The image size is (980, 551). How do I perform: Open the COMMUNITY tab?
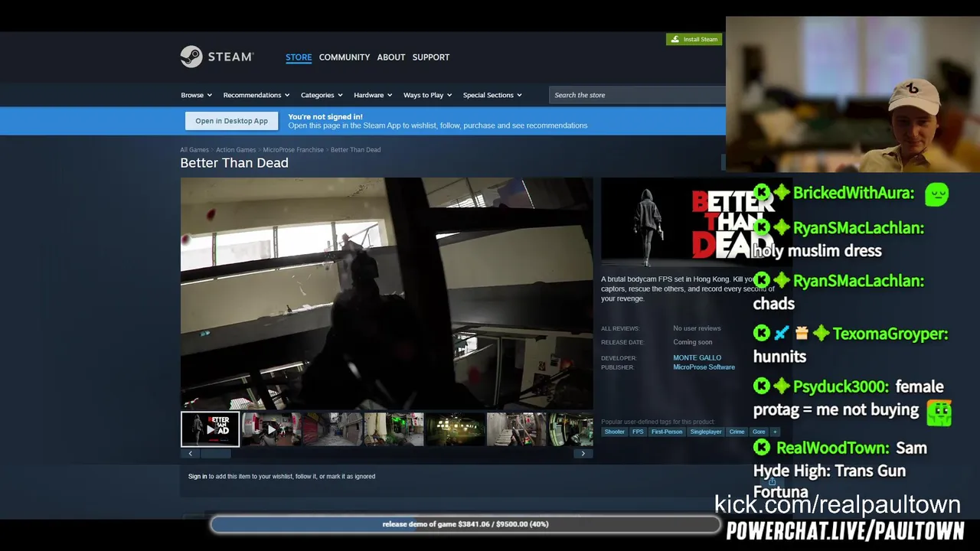click(345, 57)
